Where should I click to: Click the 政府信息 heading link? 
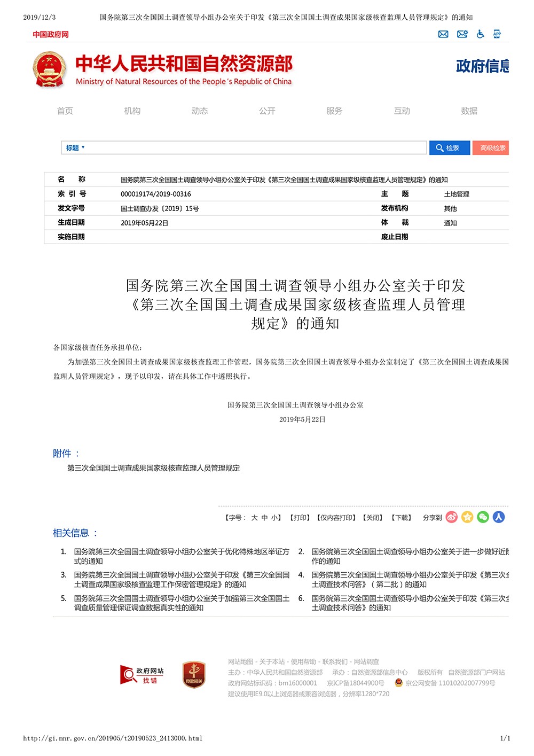482,66
